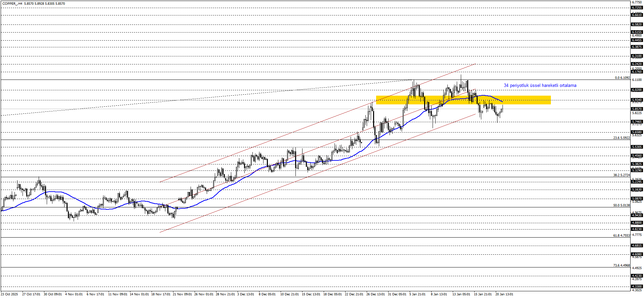Viewport: 644px width, 298px height.
Task: Select the 61.8 4.7553 Fibonacci label
Action: coord(621,236)
